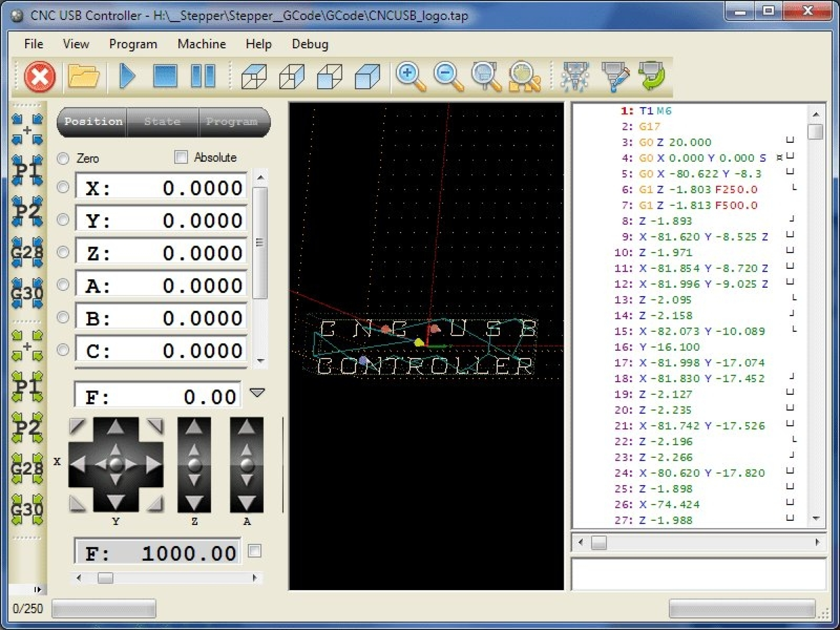Click the jog feed speed slider thumb
The height and width of the screenshot is (630, 840).
(x=105, y=578)
